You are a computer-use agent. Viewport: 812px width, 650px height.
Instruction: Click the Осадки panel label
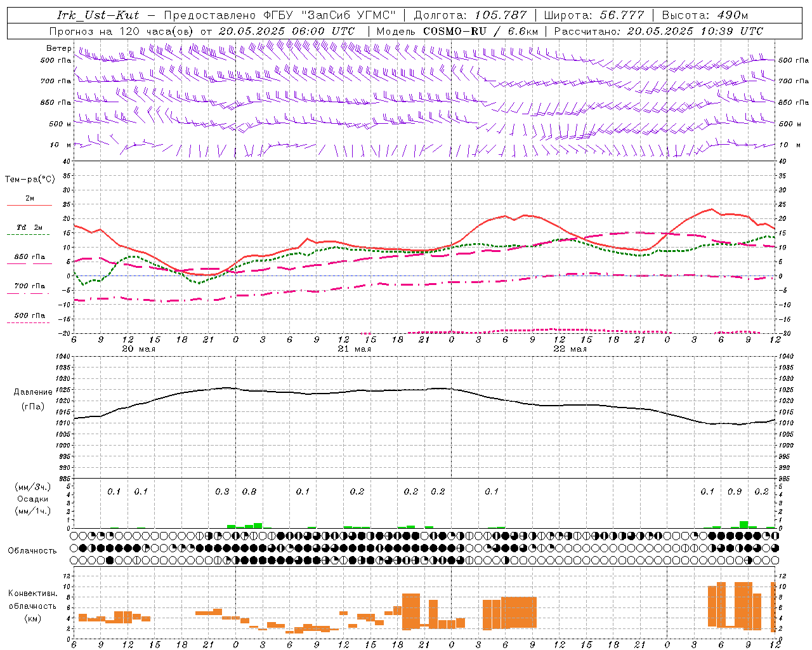tap(32, 499)
